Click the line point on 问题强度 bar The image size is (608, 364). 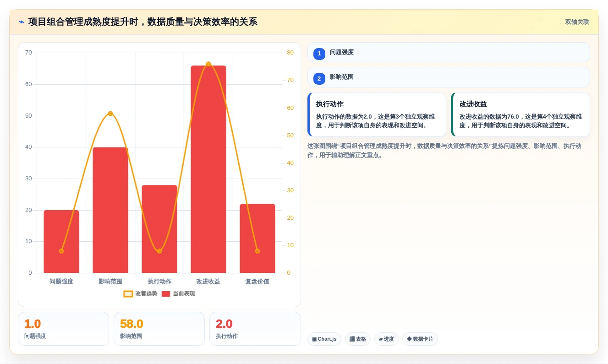pos(61,251)
